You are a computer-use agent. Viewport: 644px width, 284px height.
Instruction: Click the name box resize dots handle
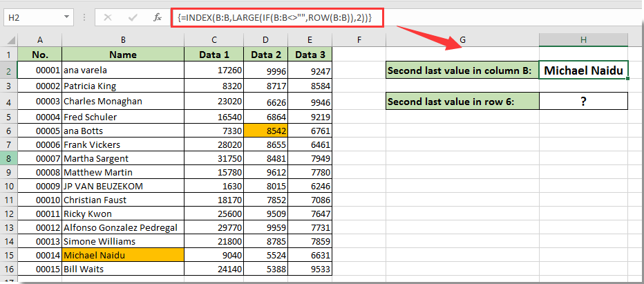click(86, 17)
